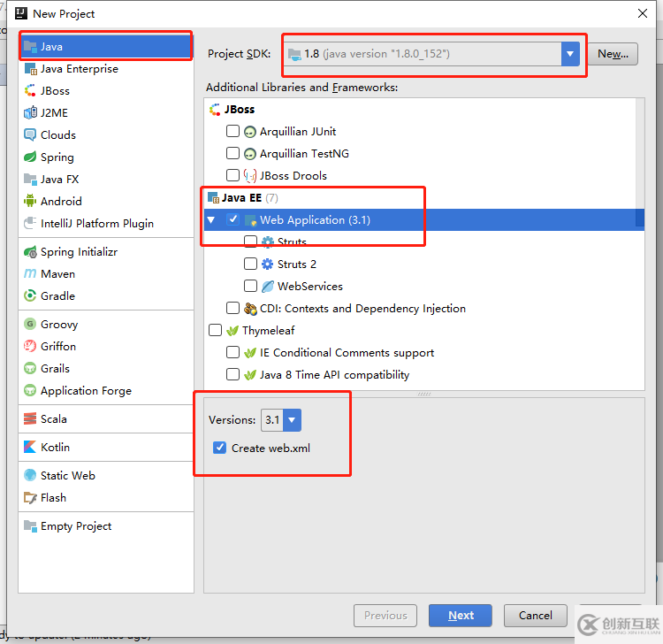Select 'Arquillian TestNG' label in frameworks list

point(304,154)
